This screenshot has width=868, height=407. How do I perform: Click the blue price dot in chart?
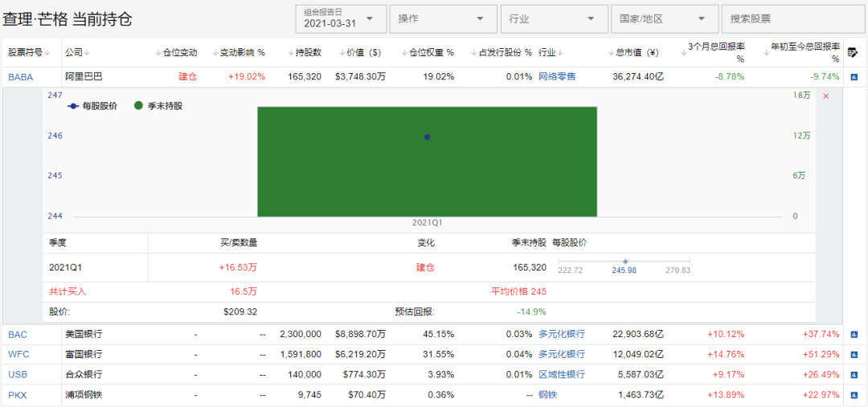click(427, 136)
